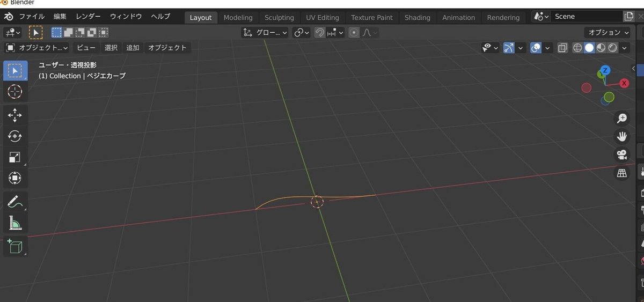This screenshot has width=644, height=302.
Task: Switch to wireframe shading
Action: pyautogui.click(x=577, y=48)
